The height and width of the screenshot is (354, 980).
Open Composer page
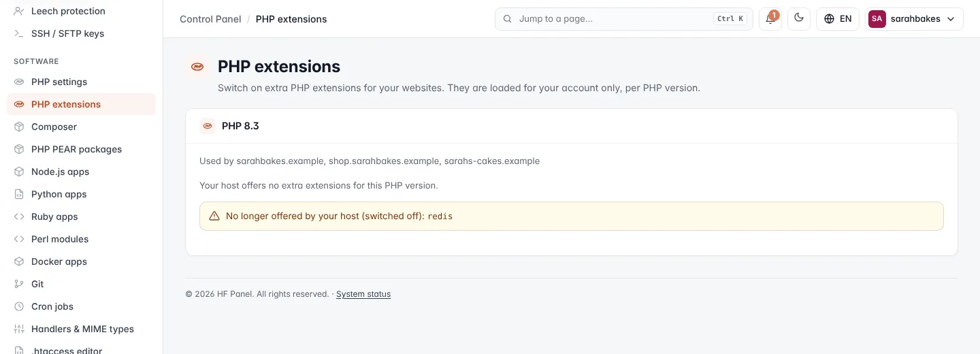click(81, 127)
